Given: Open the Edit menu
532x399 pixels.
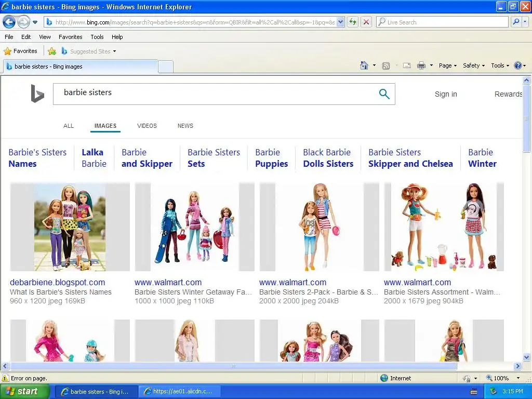Looking at the screenshot, I should pos(26,37).
